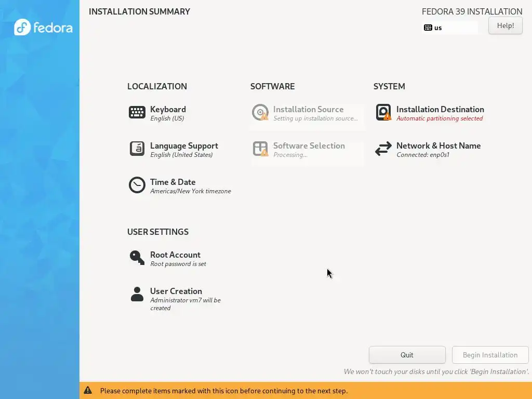Image resolution: width=532 pixels, height=399 pixels.
Task: Click the Software Selection label
Action: coord(309,145)
